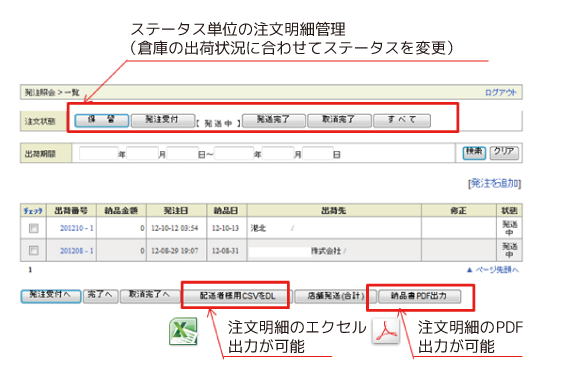
Task: Click delivery date 12-10-13
Action: tap(225, 228)
